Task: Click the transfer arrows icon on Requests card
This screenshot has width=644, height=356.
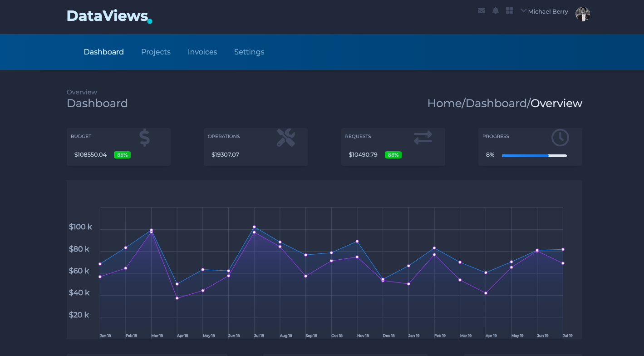Action: pos(423,138)
